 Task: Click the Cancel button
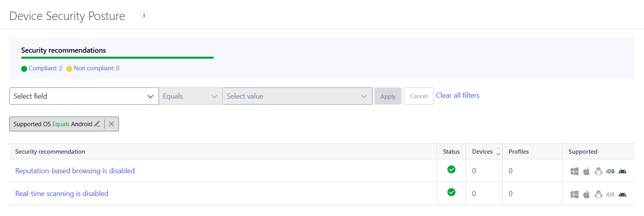(x=419, y=96)
